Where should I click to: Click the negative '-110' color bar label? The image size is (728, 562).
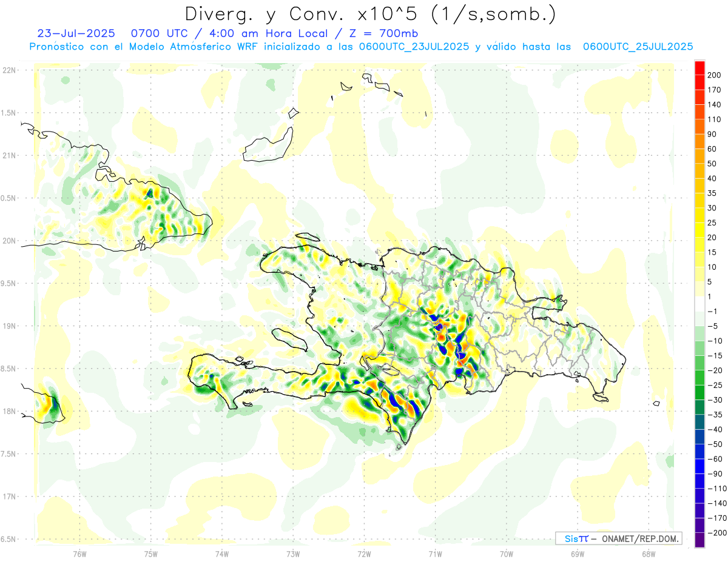click(716, 489)
